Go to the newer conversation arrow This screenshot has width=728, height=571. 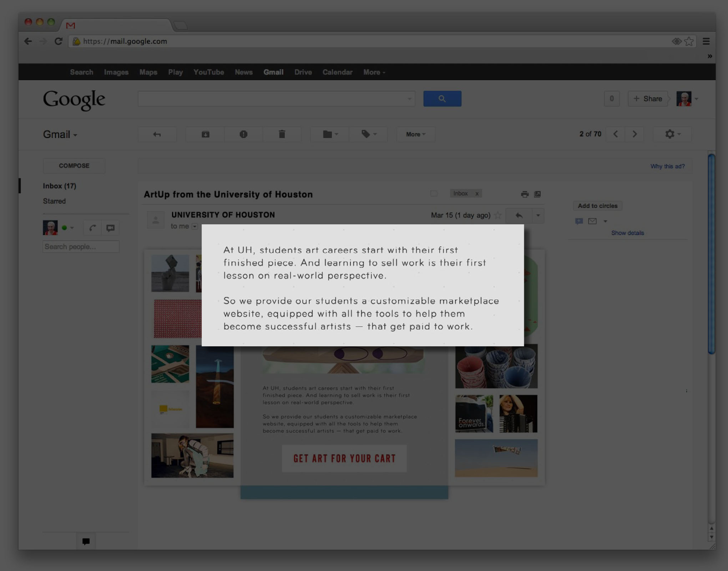click(x=616, y=134)
